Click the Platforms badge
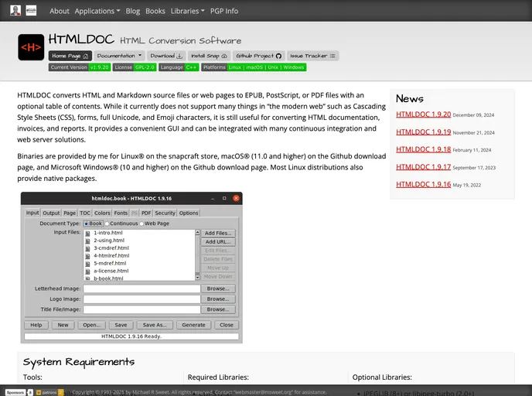Viewport: 532px width, 396px height. click(254, 67)
